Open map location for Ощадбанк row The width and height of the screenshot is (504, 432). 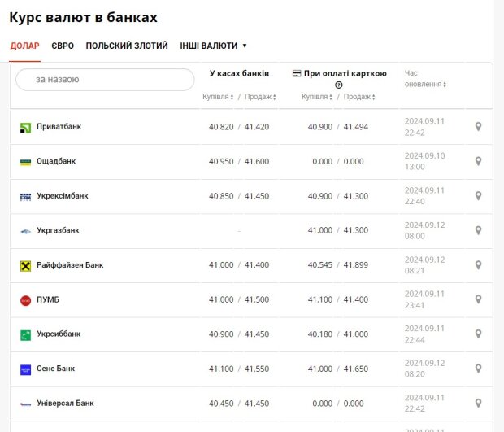coord(478,162)
